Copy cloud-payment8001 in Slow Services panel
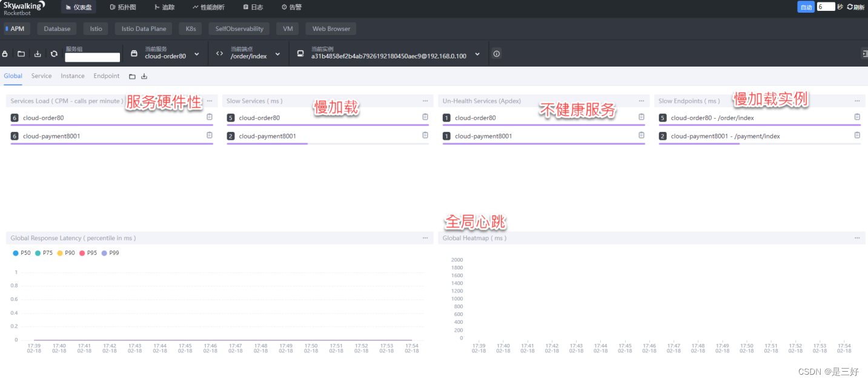 click(425, 135)
